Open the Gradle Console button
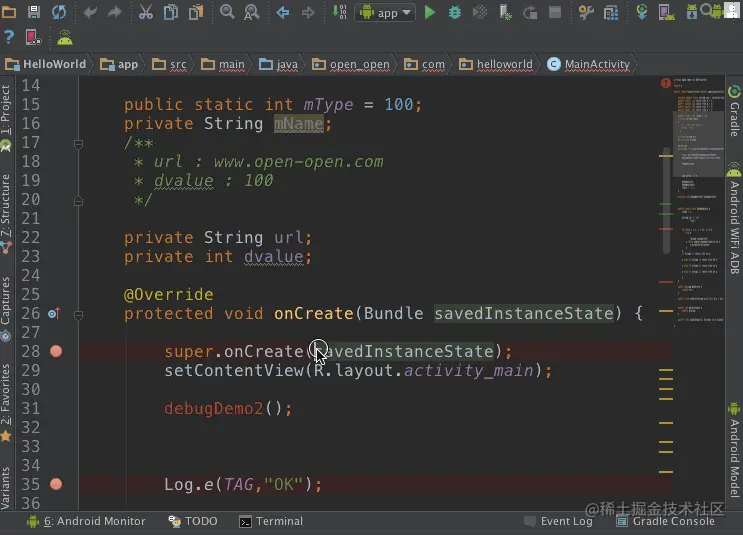The image size is (743, 535). [665, 521]
